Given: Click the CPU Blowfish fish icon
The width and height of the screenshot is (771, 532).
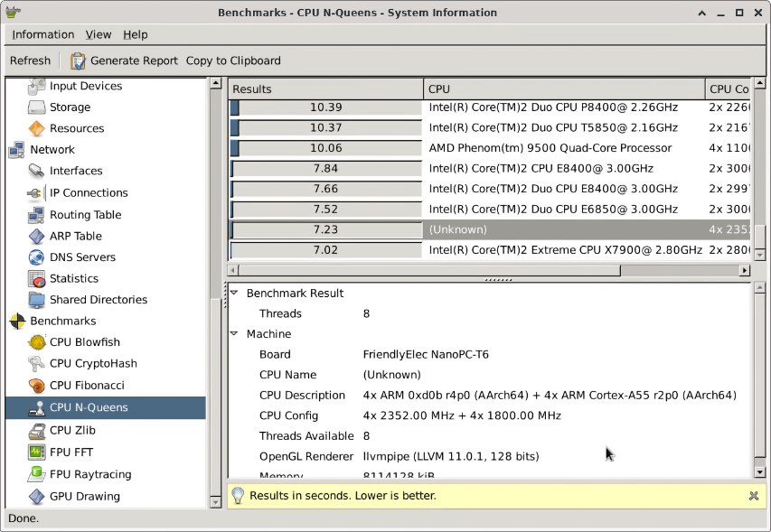Looking at the screenshot, I should pos(37,342).
